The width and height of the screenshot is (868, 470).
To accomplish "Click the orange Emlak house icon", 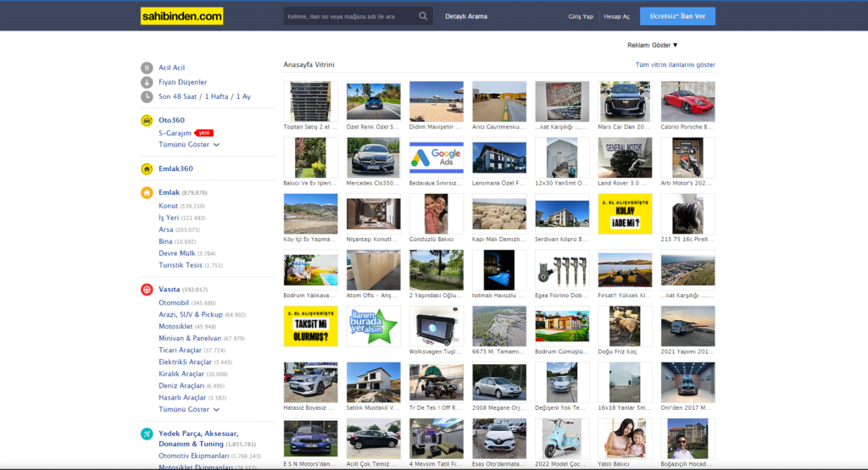I will (x=147, y=192).
